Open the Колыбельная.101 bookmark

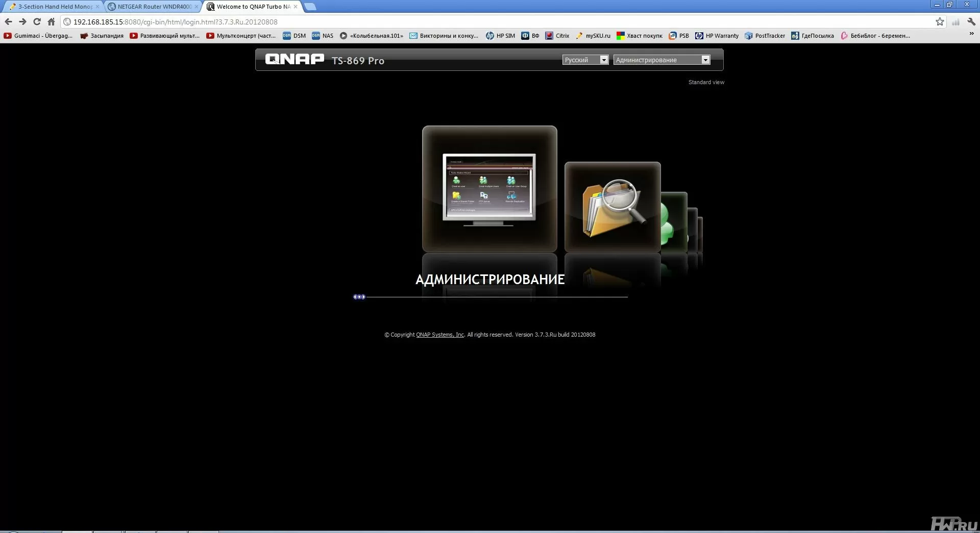point(372,36)
